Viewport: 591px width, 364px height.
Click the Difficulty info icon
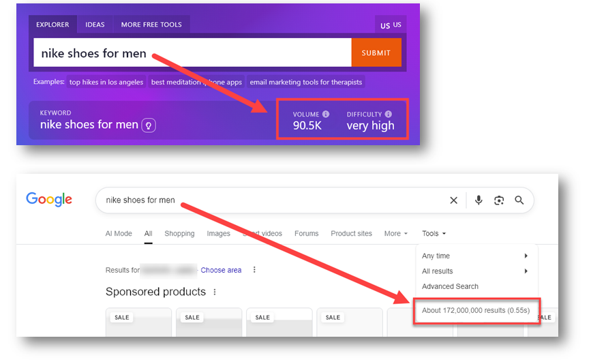(x=389, y=114)
